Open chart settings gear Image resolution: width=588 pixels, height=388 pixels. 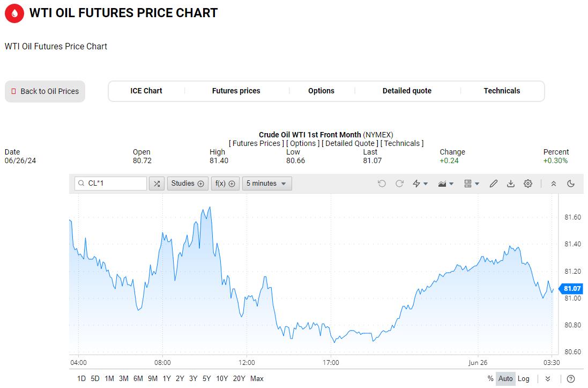(528, 184)
